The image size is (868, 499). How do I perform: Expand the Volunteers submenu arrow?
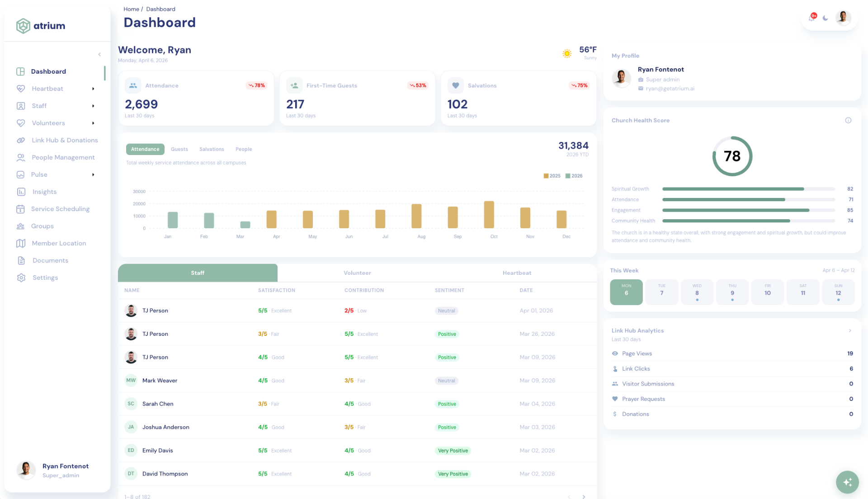point(93,123)
